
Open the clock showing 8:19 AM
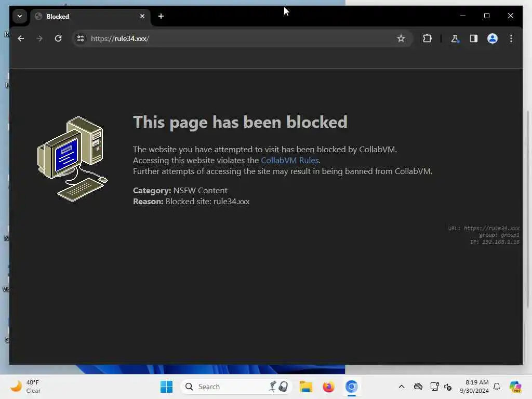click(x=474, y=387)
